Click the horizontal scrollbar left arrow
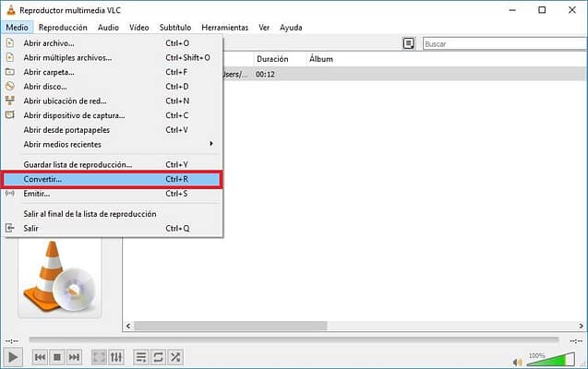 pyautogui.click(x=128, y=326)
